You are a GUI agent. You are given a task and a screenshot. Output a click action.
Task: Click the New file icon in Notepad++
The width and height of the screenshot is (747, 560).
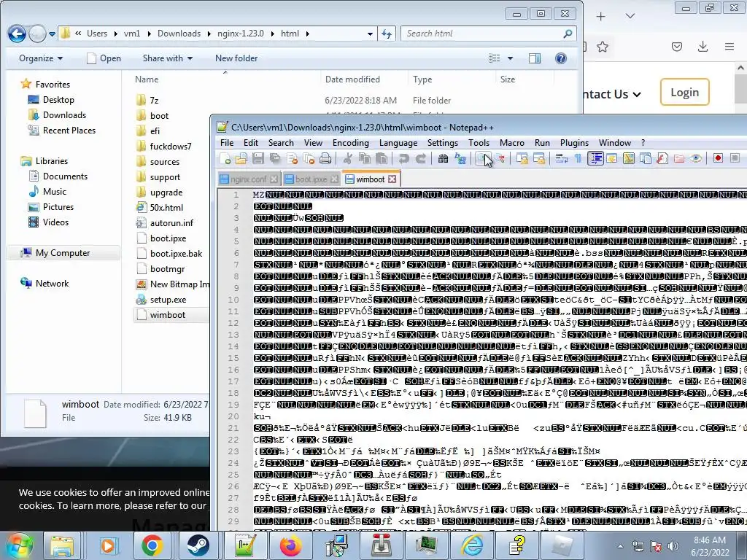coord(224,158)
